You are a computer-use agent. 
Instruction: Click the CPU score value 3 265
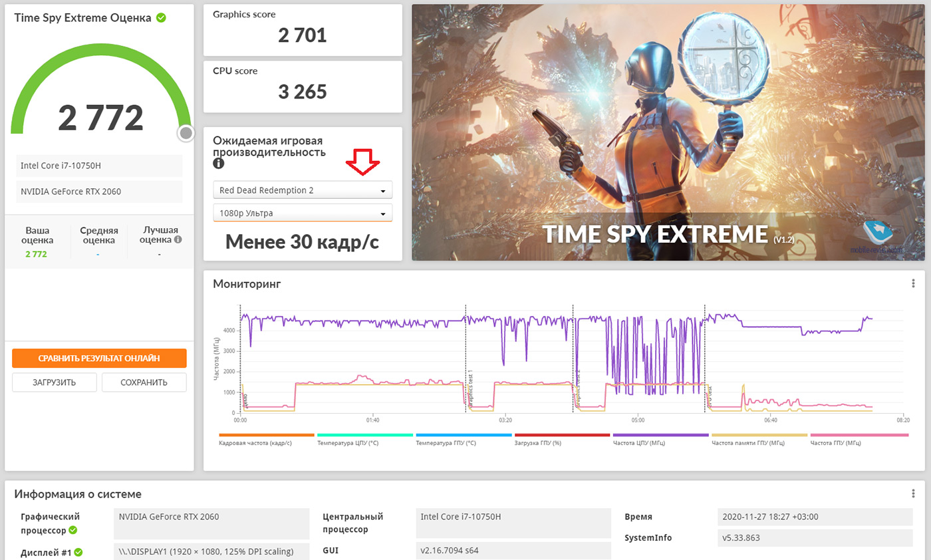pos(303,92)
